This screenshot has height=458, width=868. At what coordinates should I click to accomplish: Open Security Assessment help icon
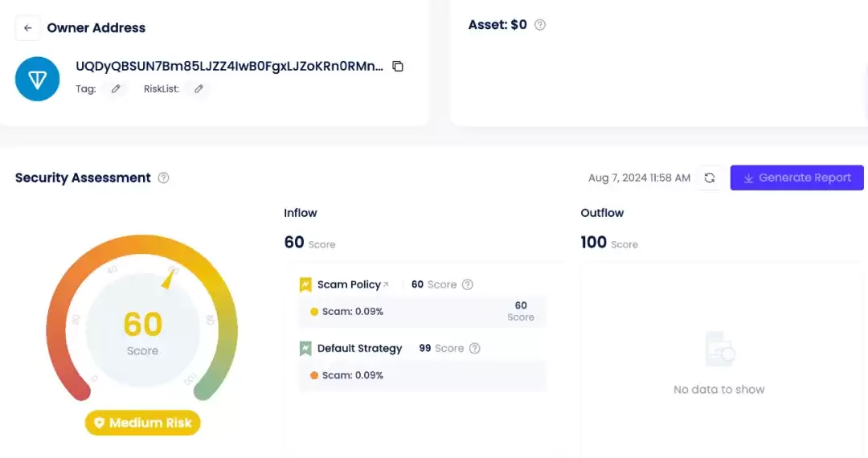(164, 178)
